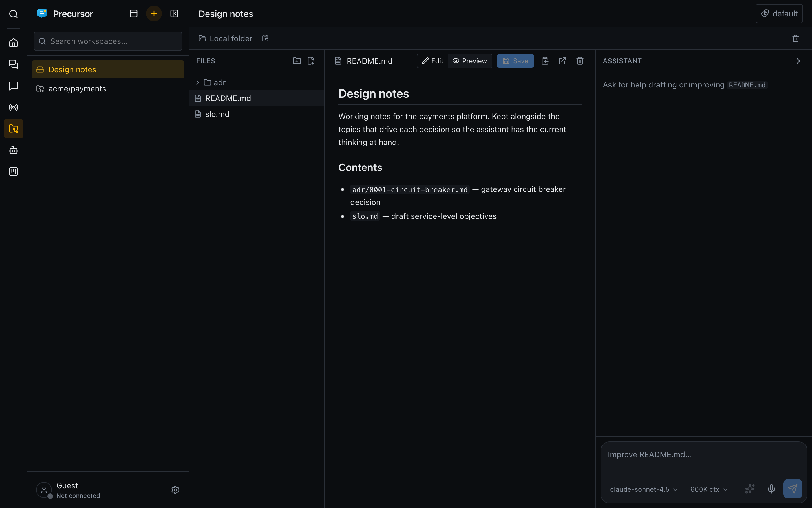Click the Local folder label

[231, 39]
